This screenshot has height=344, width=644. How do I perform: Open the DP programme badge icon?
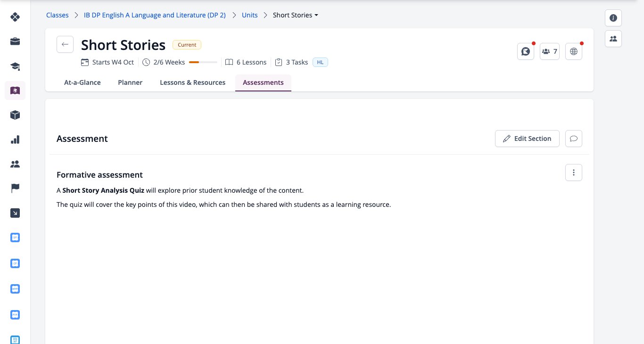click(x=15, y=238)
